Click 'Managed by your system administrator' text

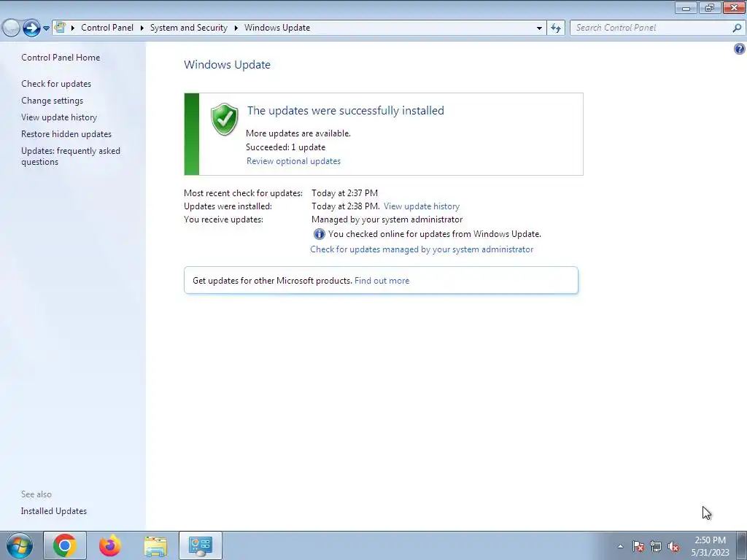[387, 219]
